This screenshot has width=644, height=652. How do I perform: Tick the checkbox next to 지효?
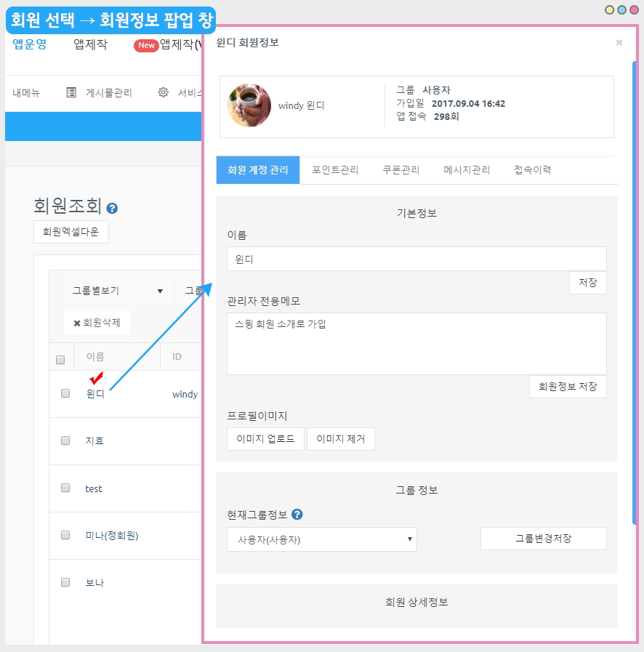coord(65,440)
